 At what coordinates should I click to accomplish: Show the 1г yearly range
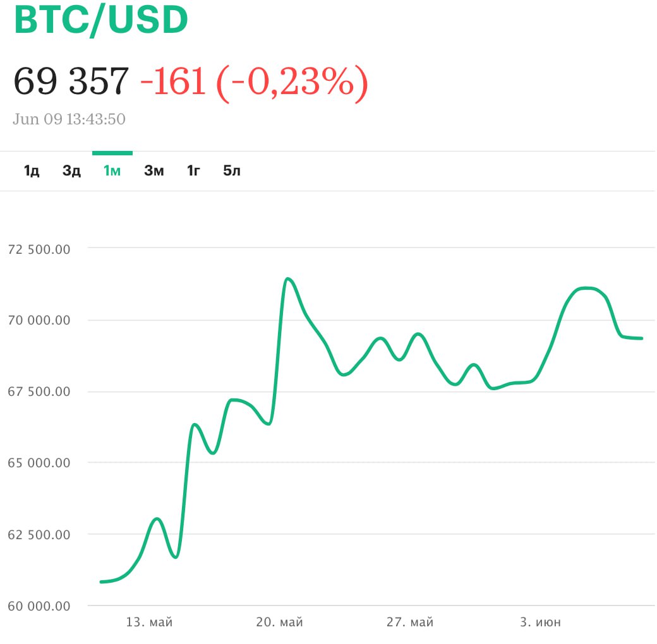(x=193, y=170)
